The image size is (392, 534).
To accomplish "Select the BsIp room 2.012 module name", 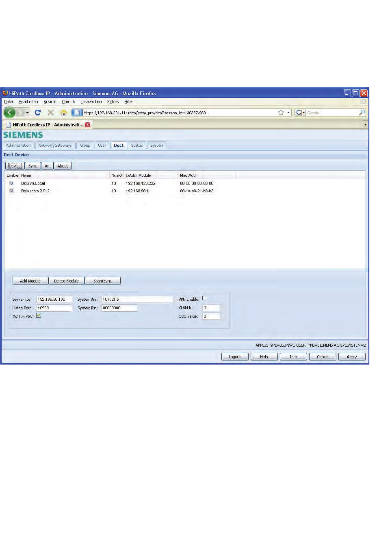I will tap(35, 191).
